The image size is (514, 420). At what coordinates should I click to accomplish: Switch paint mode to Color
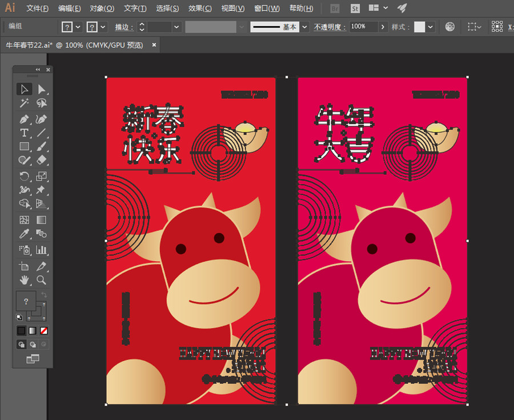click(x=21, y=330)
